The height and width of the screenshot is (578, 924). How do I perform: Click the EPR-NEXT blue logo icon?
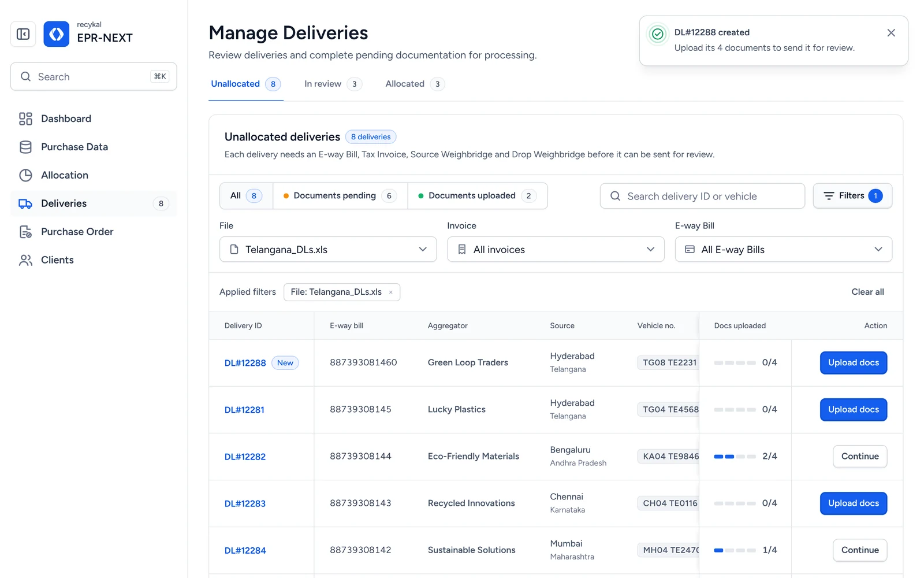point(57,34)
